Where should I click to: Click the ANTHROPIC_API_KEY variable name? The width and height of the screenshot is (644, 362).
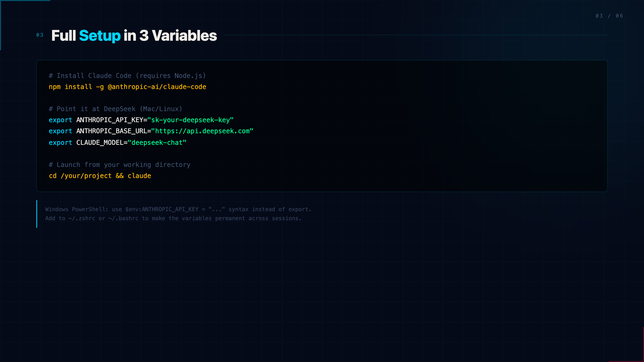[x=110, y=120]
